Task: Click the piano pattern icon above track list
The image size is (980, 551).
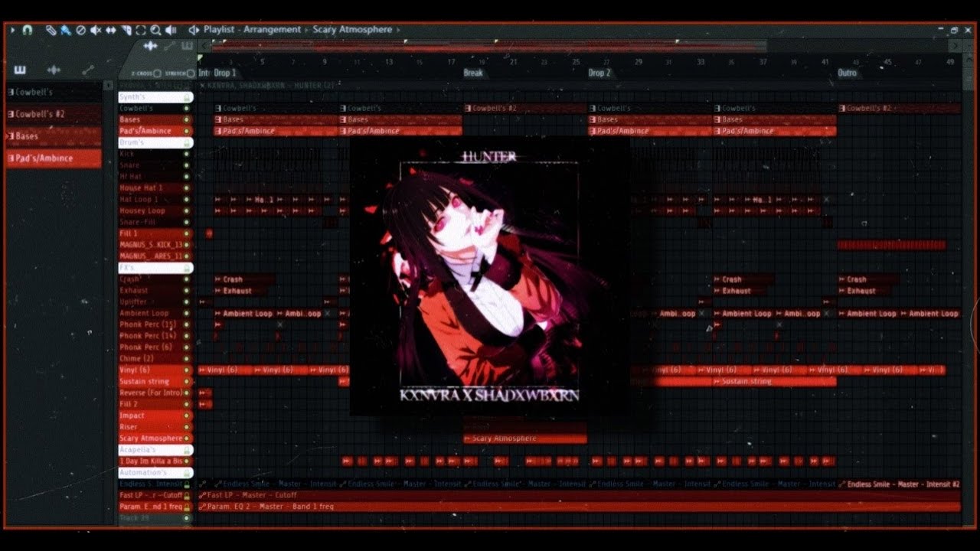Action: point(187,47)
